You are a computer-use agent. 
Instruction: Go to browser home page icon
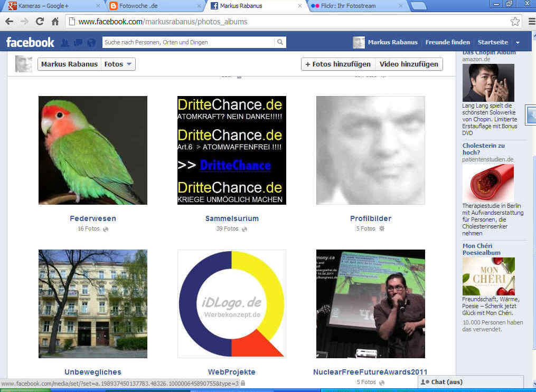(x=55, y=22)
